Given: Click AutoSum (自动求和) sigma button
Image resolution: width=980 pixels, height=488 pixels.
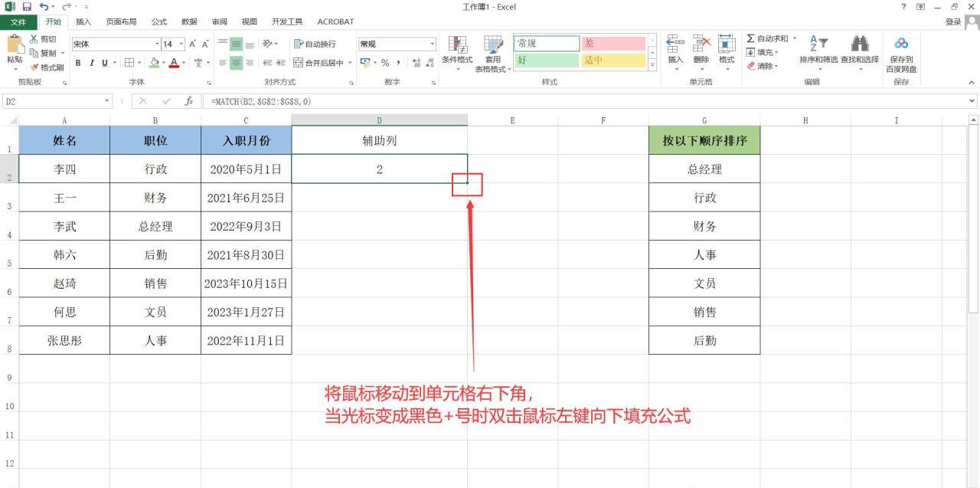Looking at the screenshot, I should [767, 38].
